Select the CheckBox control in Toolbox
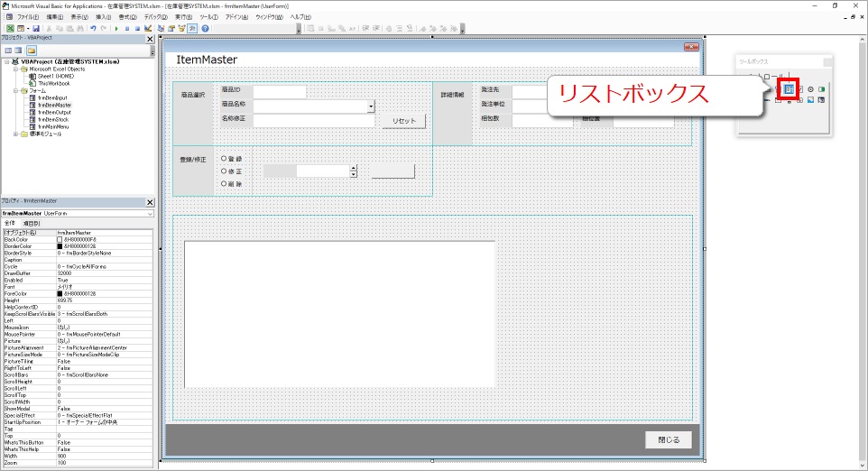The height and width of the screenshot is (471, 868). point(800,89)
